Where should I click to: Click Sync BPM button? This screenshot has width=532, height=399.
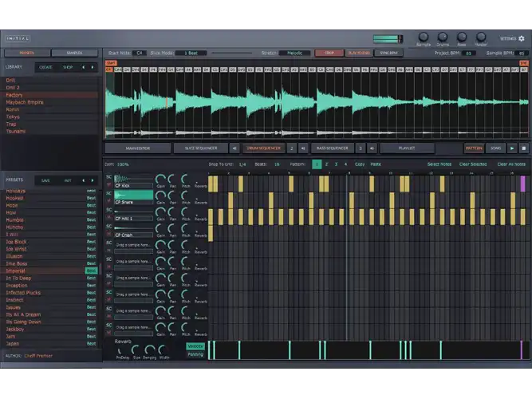tap(388, 53)
